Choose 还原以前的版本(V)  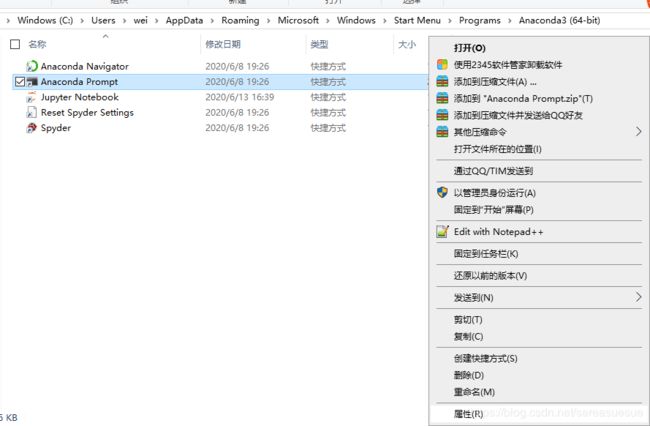click(490, 276)
